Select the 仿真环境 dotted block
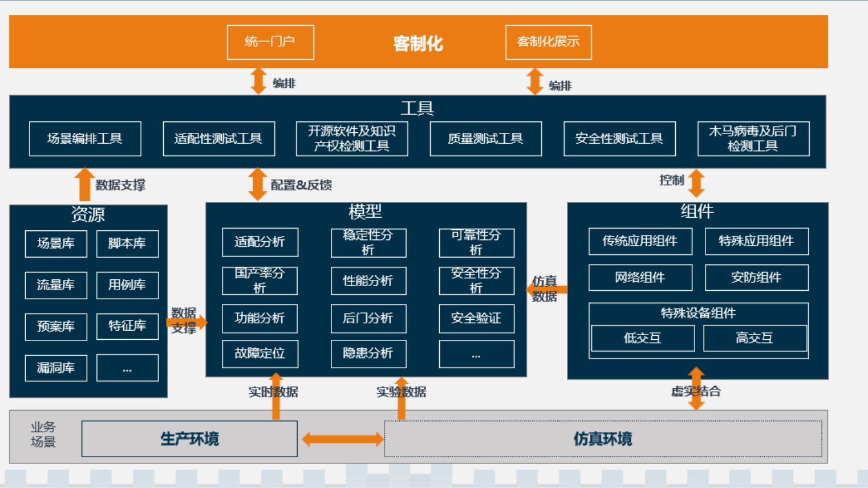The height and width of the screenshot is (488, 868). coord(603,439)
